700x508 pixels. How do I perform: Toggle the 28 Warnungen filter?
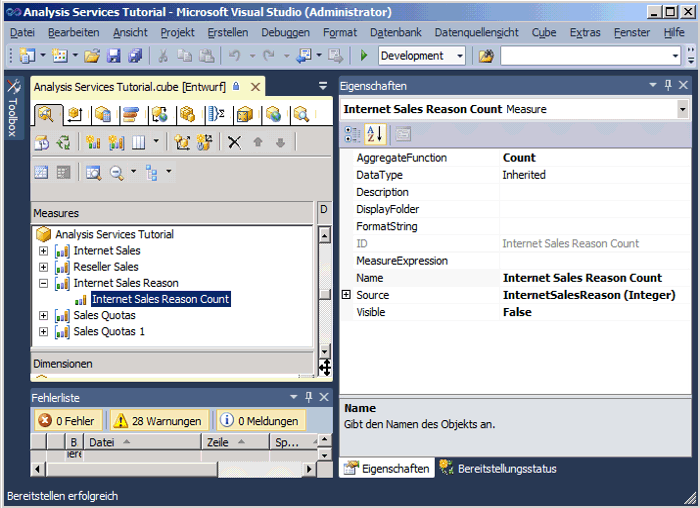click(x=160, y=421)
